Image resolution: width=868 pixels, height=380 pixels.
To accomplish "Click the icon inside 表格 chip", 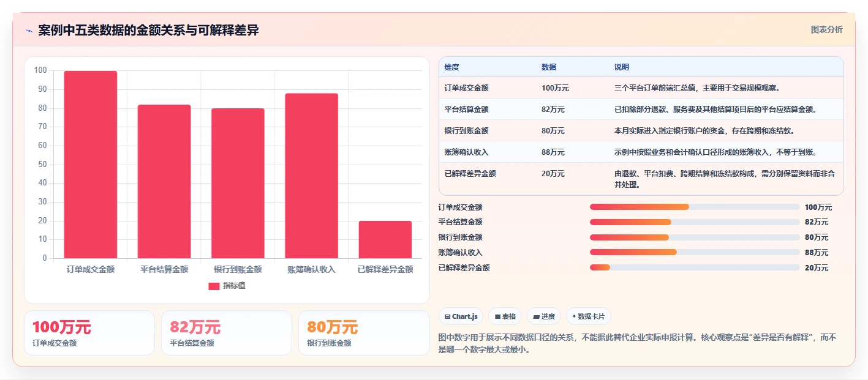I will coord(497,316).
